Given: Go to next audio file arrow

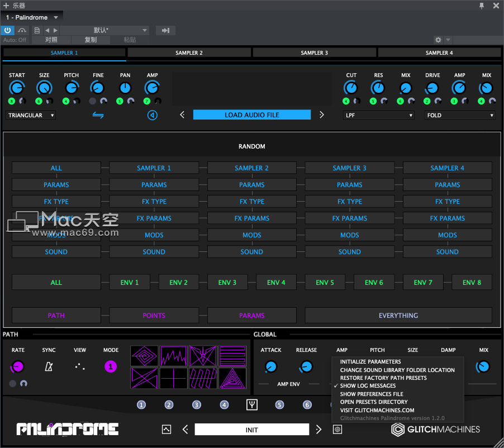Looking at the screenshot, I should pos(321,115).
